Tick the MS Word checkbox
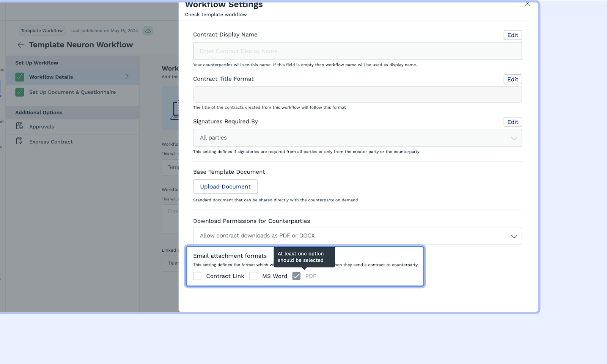Viewport: 607px width, 364px height. click(253, 276)
